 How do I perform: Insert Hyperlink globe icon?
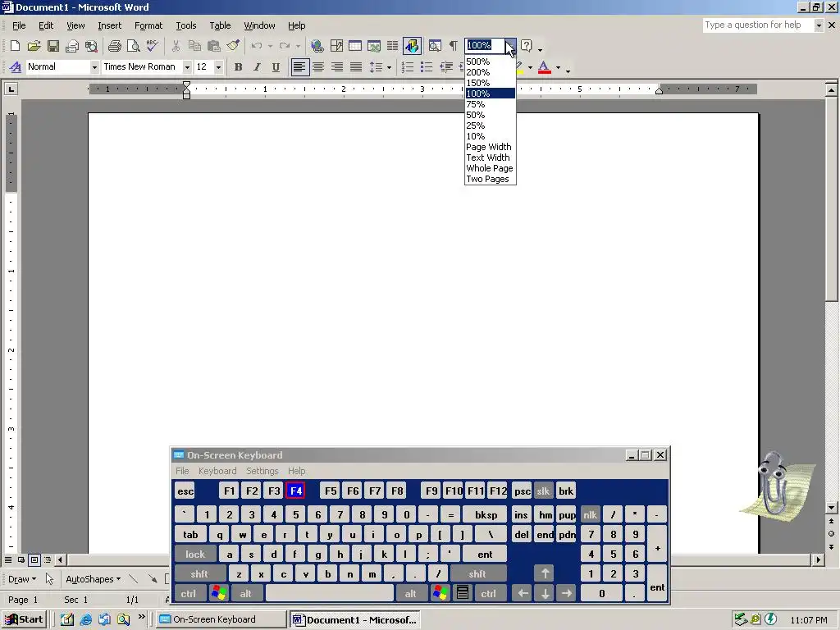317,46
